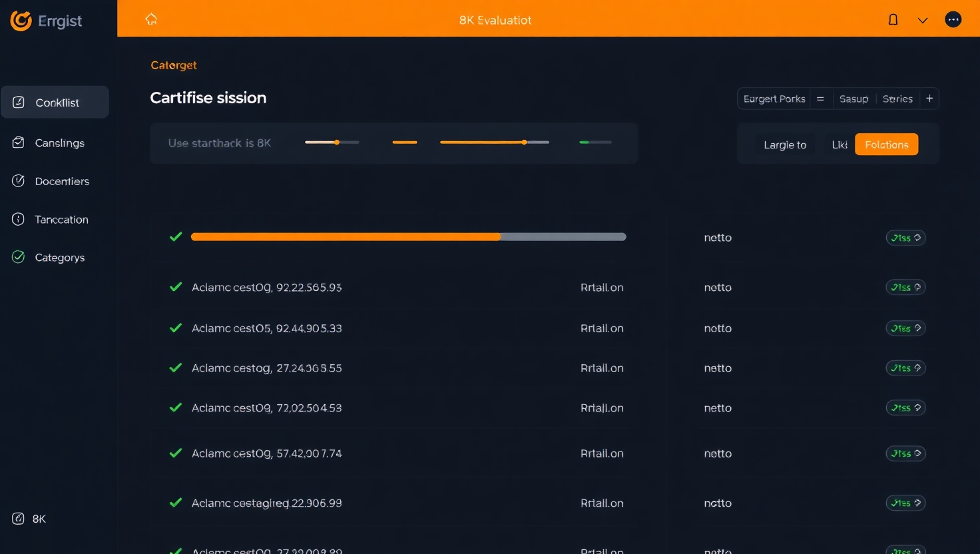The height and width of the screenshot is (554, 980).
Task: Select the Categorys sidebar item
Action: pyautogui.click(x=59, y=258)
